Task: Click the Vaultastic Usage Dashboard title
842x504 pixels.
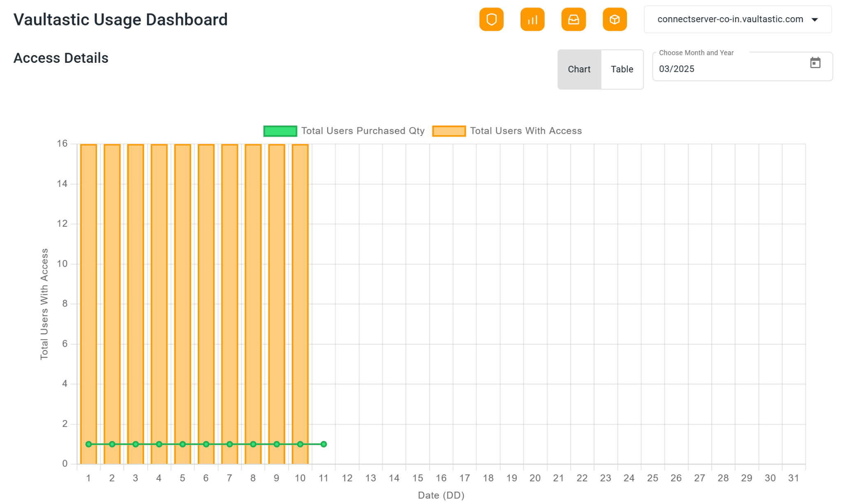Action: [x=120, y=20]
